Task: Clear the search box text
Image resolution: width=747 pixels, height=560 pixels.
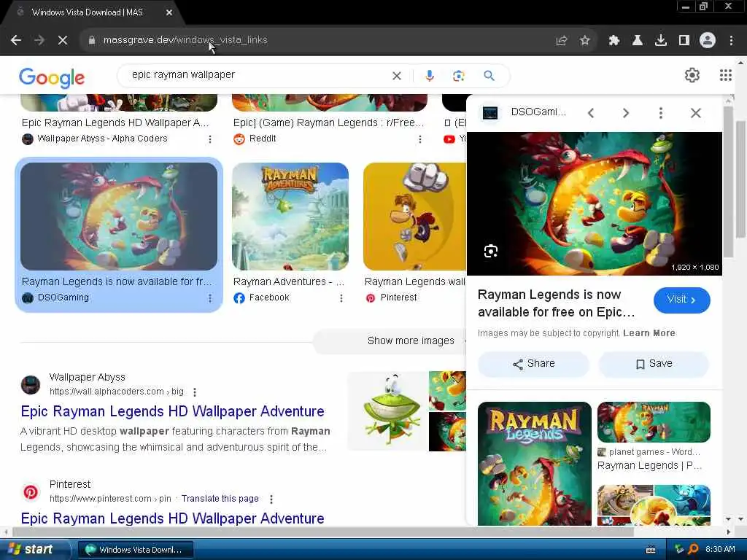Action: coord(396,76)
